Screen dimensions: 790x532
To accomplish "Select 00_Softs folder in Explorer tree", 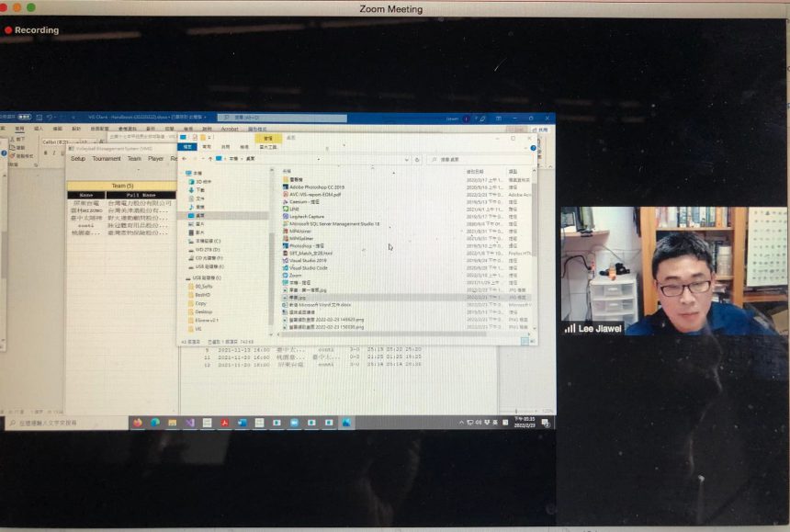I will tap(200, 286).
